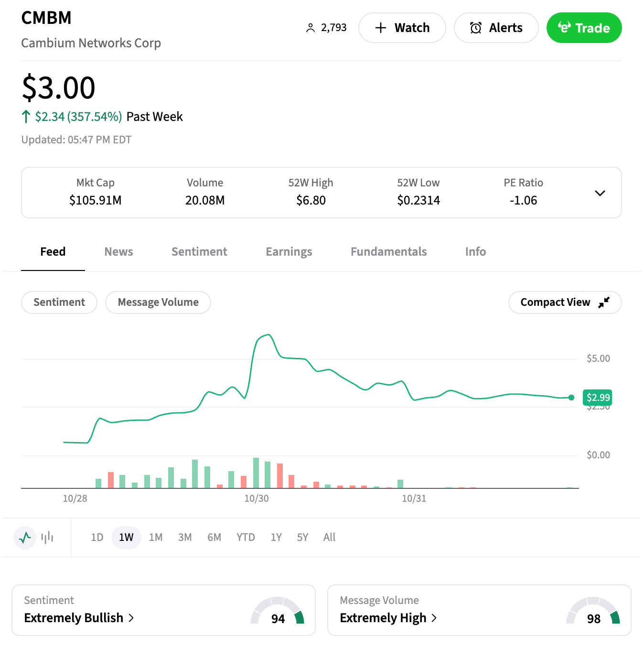Open Extremely Bullish sentiment details

(79, 618)
